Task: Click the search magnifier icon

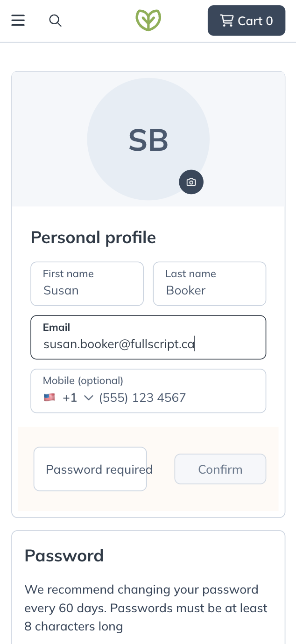Action: coord(55,20)
